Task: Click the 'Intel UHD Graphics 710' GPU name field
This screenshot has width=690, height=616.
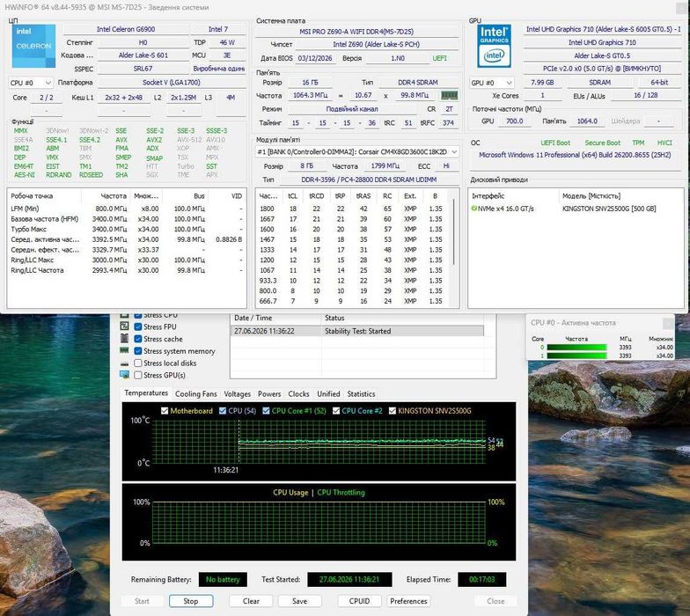Action: point(602,42)
